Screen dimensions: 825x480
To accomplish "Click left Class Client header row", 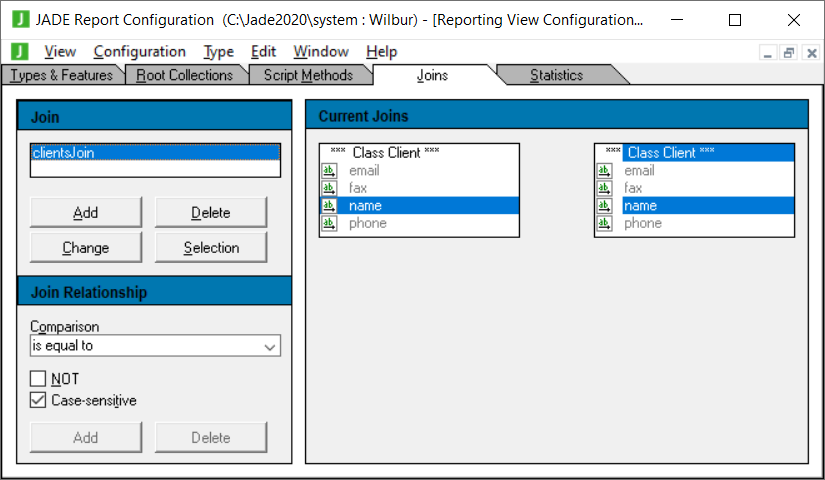I will click(x=419, y=153).
